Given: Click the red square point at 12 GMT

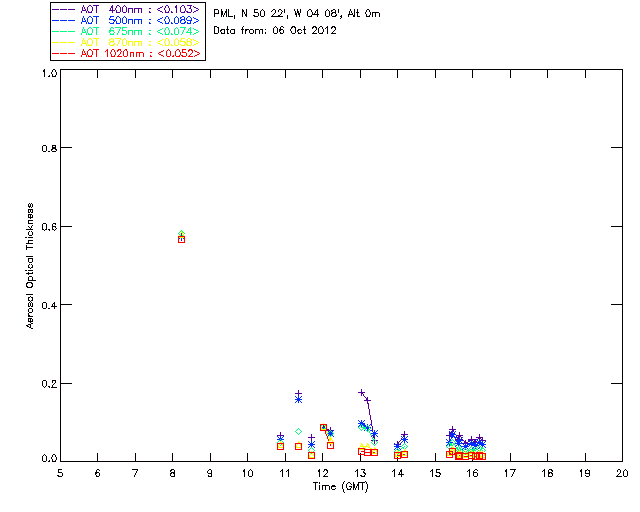Looking at the screenshot, I should coord(323,427).
